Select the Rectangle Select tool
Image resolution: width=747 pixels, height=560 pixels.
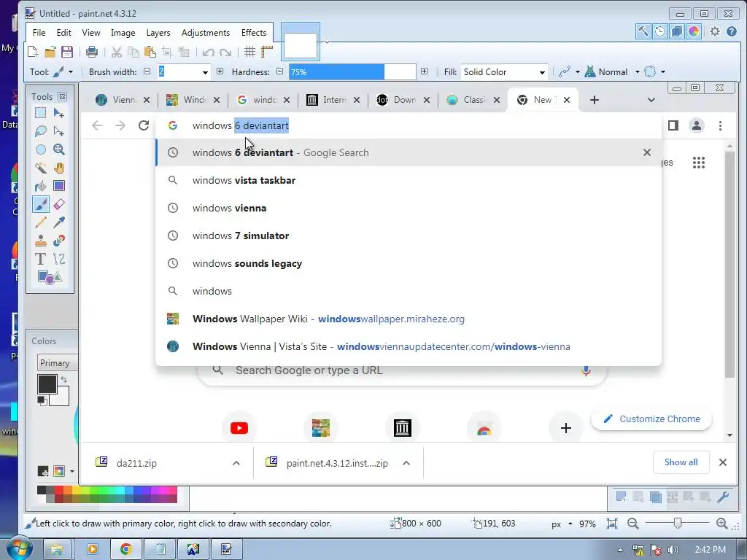tap(41, 113)
